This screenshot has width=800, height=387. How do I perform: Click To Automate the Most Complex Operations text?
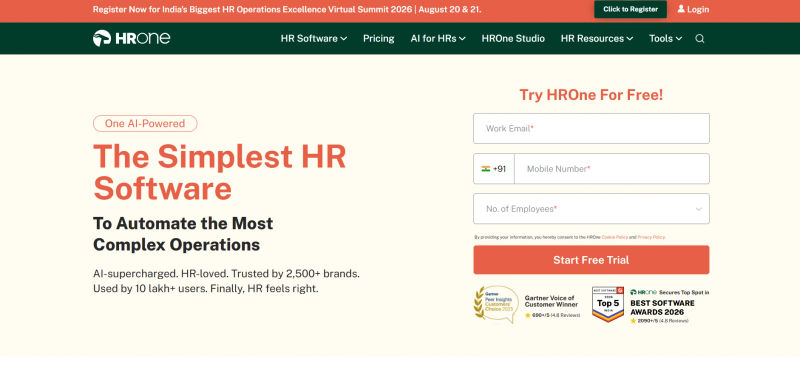point(183,234)
